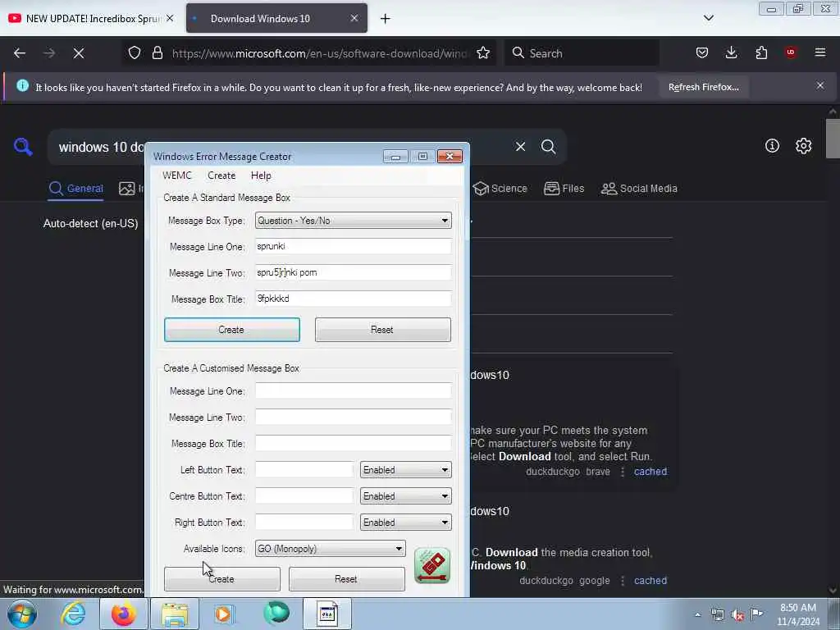840x630 pixels.
Task: Click customised Message Line Two field
Action: click(x=353, y=417)
